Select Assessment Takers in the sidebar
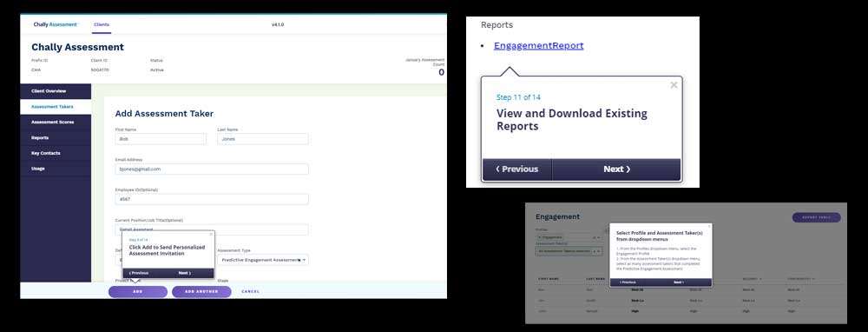 (56, 106)
